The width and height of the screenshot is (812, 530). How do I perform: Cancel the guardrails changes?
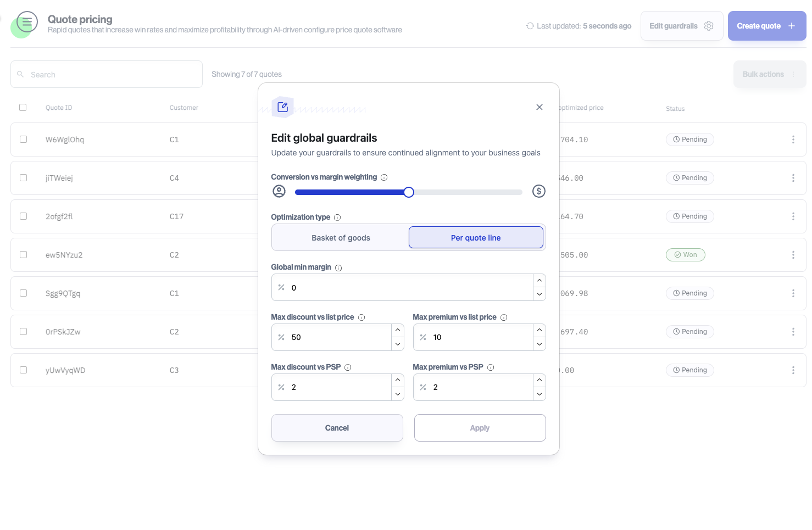coord(337,428)
